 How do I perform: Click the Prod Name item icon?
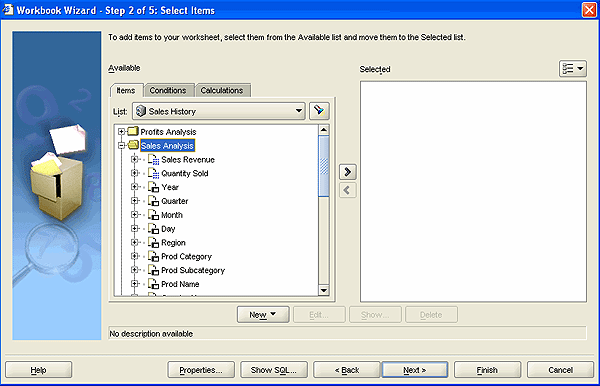coord(153,284)
